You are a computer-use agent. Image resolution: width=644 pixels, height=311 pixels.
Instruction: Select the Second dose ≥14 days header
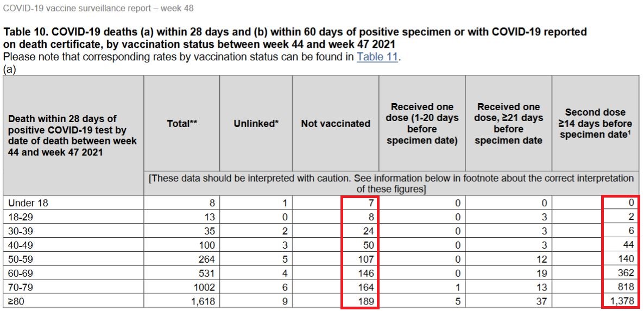(595, 124)
